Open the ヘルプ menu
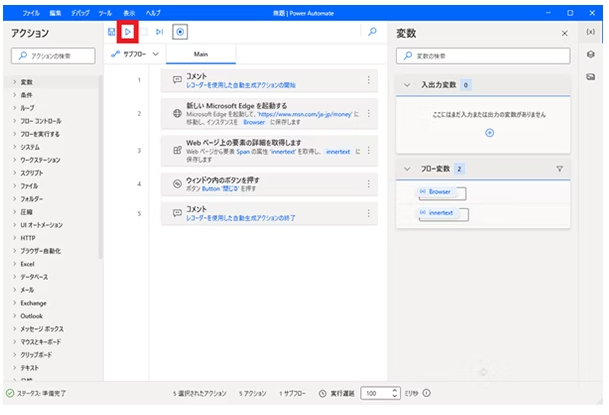Image resolution: width=609 pixels, height=415 pixels. click(x=153, y=13)
